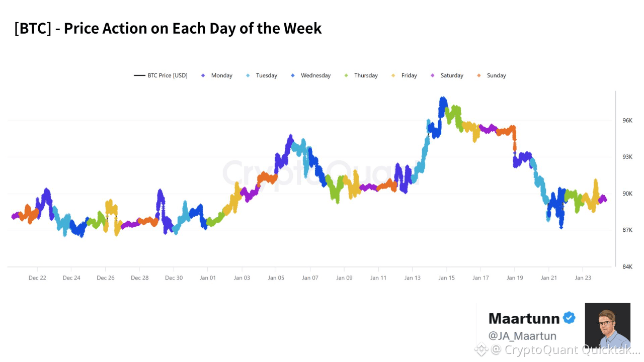Click the Jan 15 date on the x-axis

click(446, 278)
